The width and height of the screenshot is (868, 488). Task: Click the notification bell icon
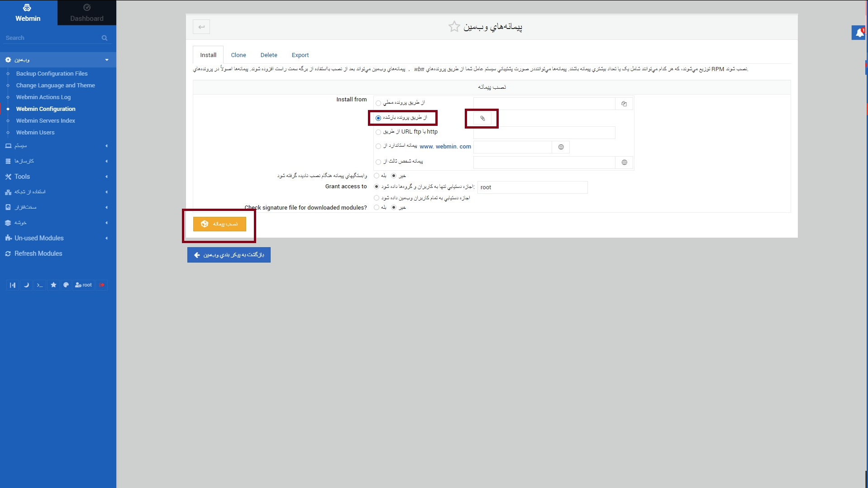coord(859,33)
